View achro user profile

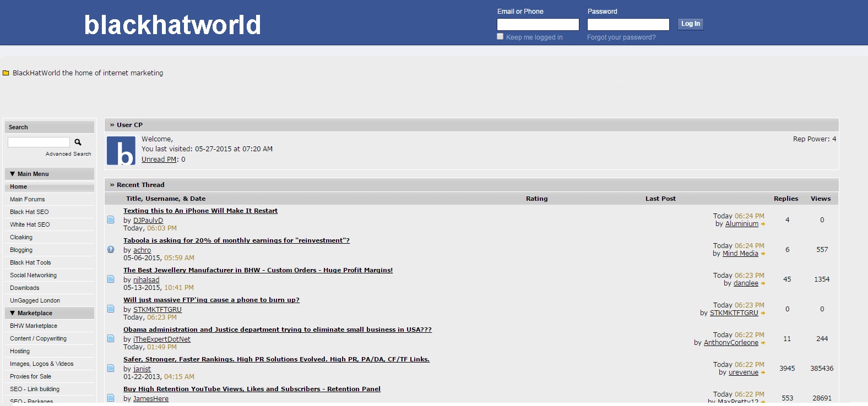142,250
